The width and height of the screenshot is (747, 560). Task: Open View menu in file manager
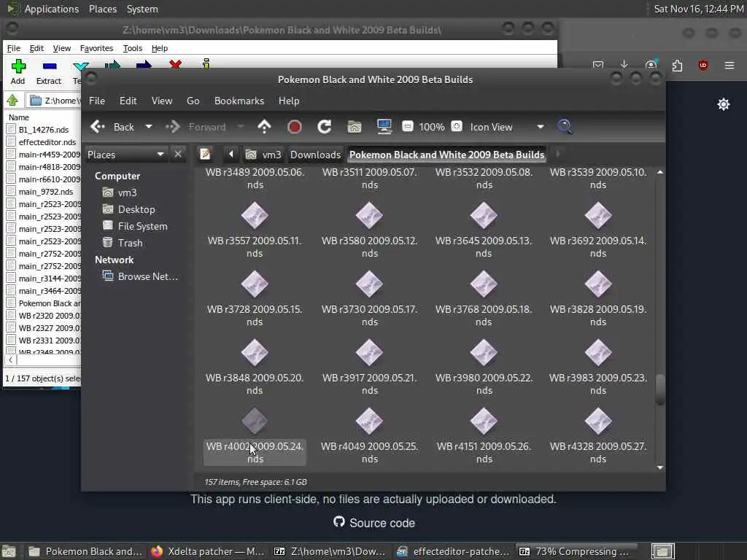(162, 101)
